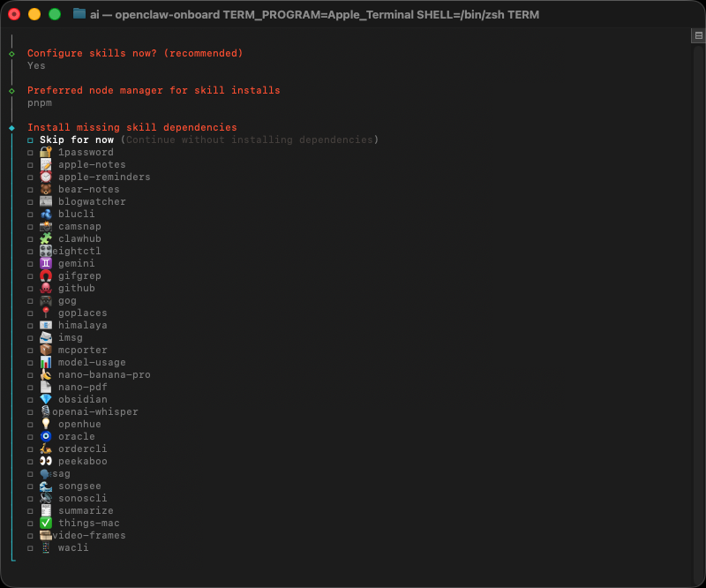Click the purple gemini icon

(46, 263)
